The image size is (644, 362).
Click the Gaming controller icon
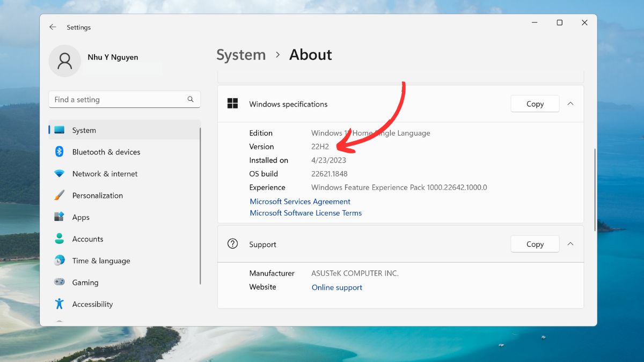(59, 282)
